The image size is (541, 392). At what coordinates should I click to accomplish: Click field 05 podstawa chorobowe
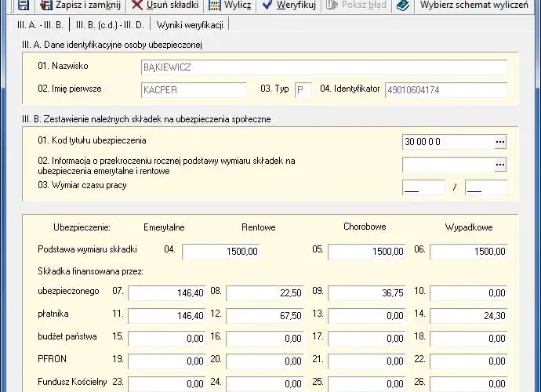click(367, 252)
